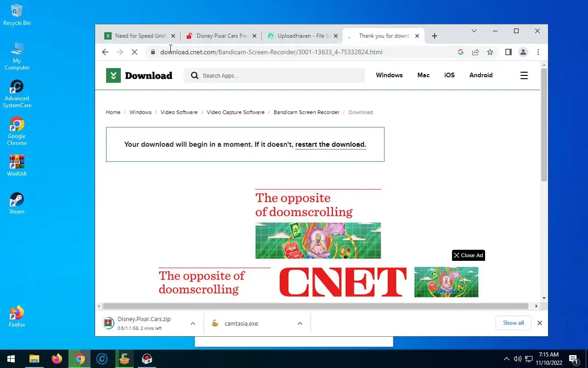Open File Explorer from taskbar
588x368 pixels.
coord(34,359)
